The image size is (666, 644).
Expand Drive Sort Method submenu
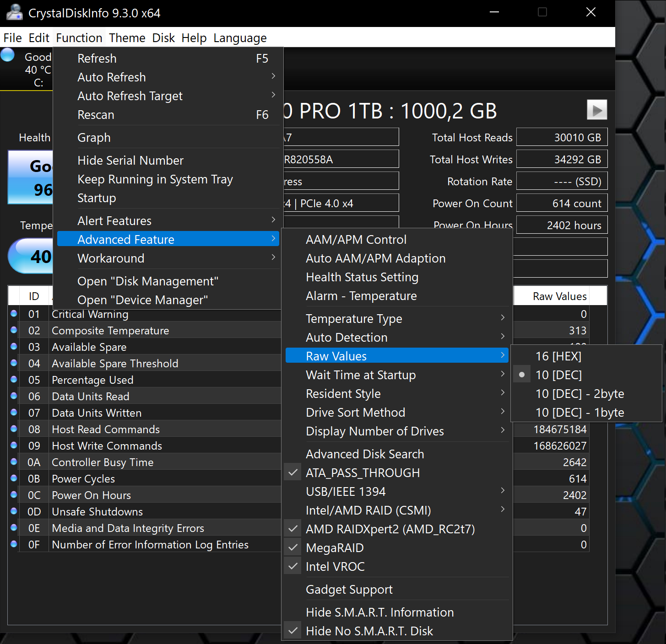point(397,412)
